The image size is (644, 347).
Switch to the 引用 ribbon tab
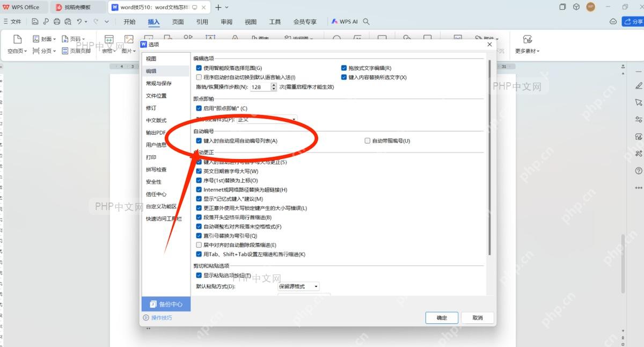point(202,21)
